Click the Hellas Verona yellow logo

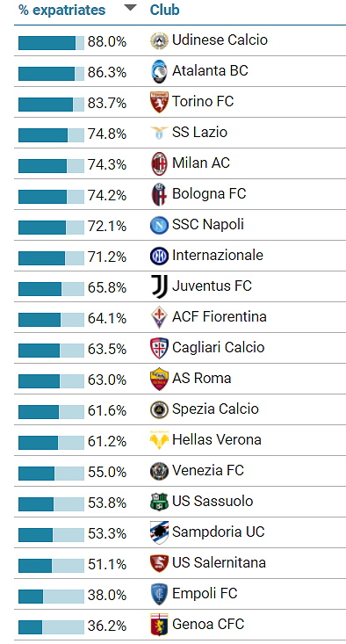[159, 441]
